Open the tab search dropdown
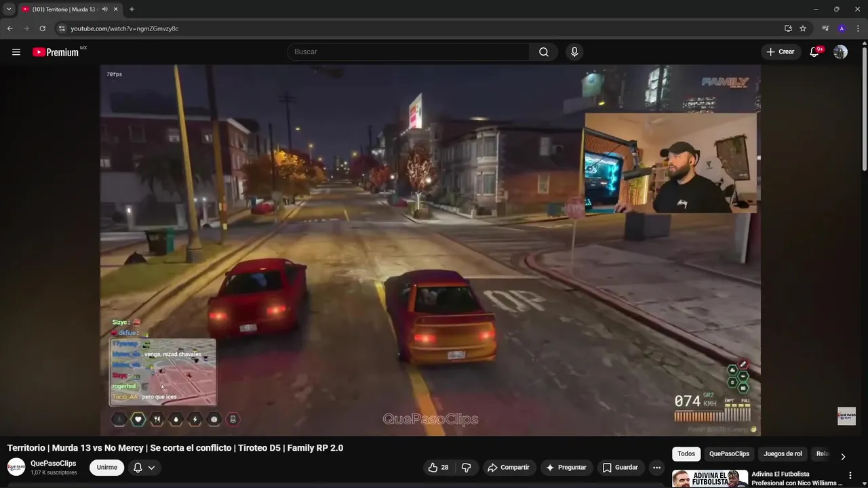Screen dimensions: 868x488 9,9
